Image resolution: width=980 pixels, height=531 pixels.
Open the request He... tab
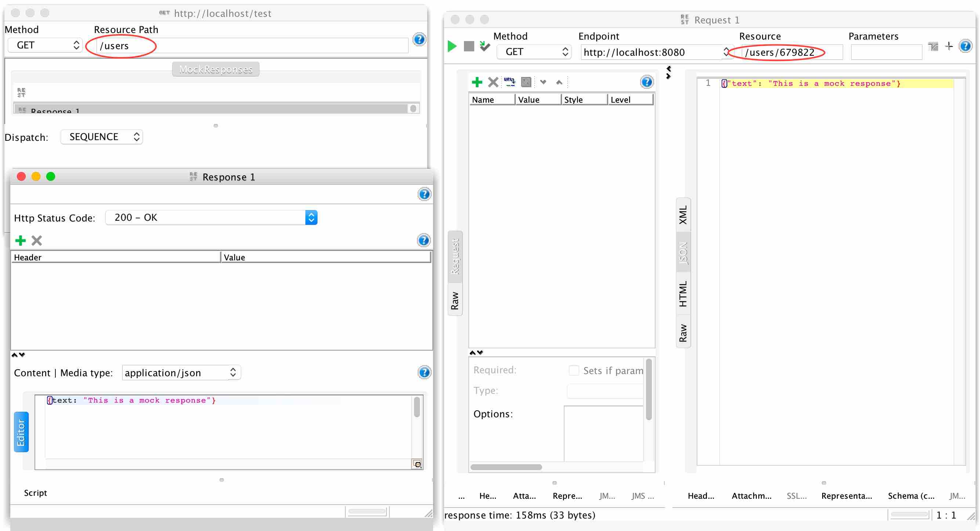pos(487,496)
